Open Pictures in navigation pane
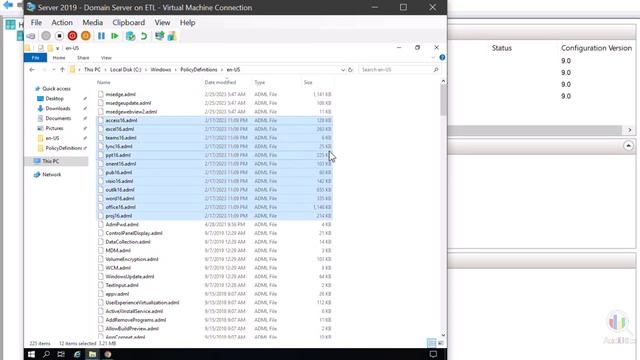The height and width of the screenshot is (360, 640). click(54, 128)
